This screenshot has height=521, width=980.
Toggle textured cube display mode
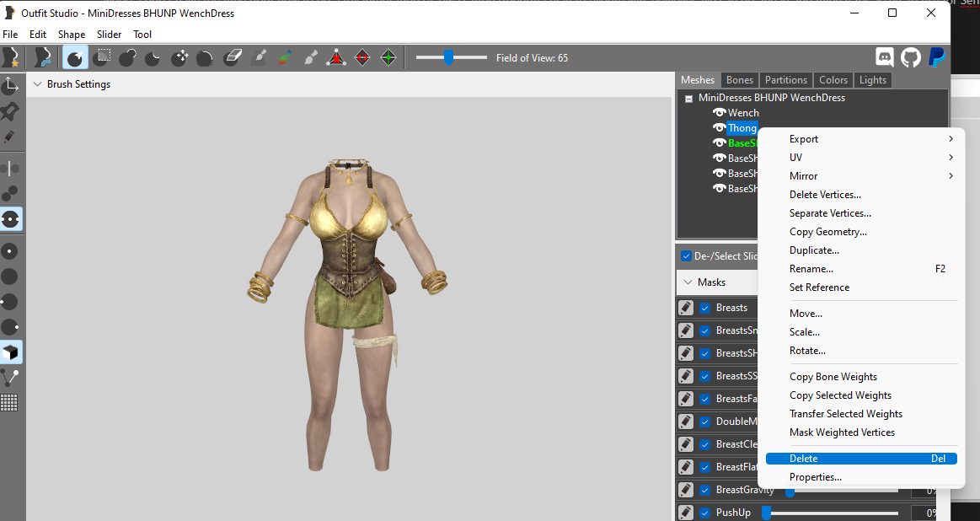[11, 352]
